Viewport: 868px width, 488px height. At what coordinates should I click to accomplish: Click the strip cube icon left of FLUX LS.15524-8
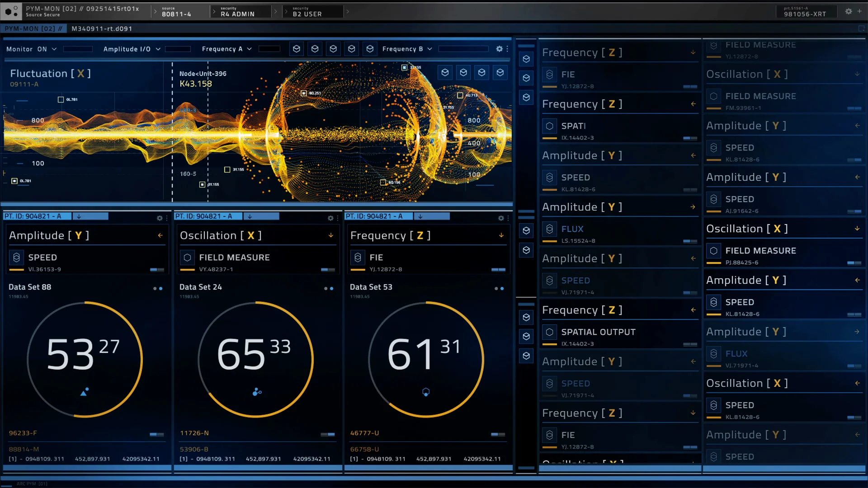526,231
